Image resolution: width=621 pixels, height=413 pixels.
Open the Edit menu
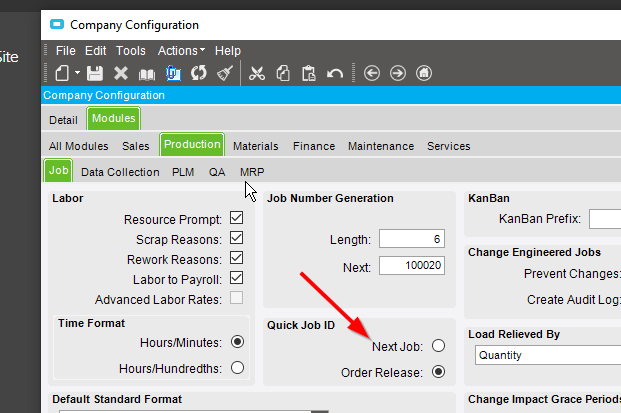[95, 51]
